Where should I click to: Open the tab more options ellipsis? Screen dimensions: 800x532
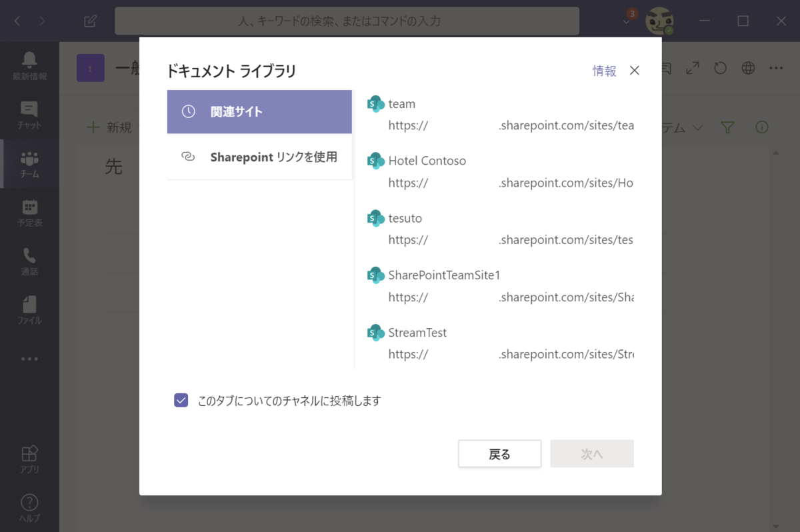[776, 68]
